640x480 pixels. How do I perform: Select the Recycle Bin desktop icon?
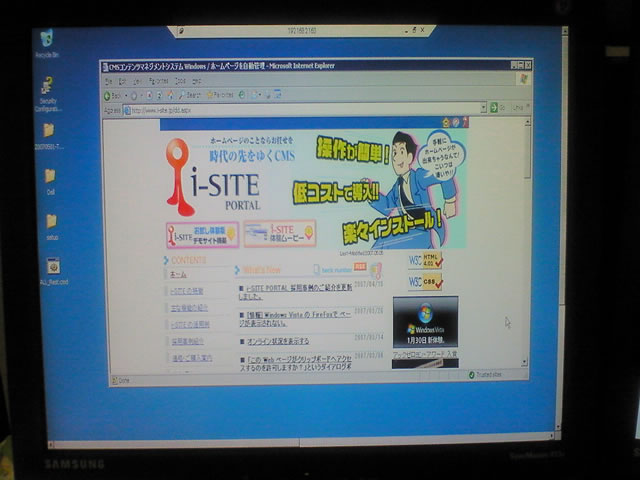[47, 43]
